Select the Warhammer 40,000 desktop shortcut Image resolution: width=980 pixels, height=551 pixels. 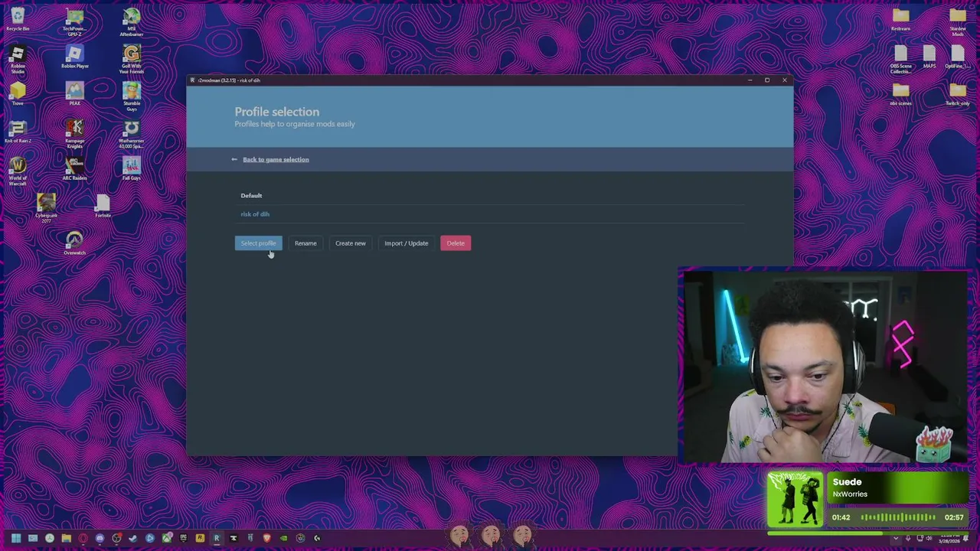pos(131,134)
